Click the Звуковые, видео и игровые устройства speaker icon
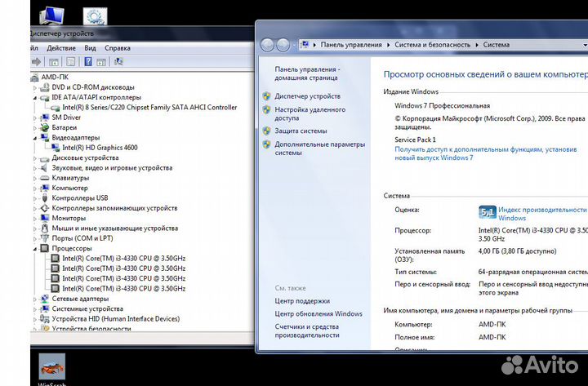Image resolution: width=588 pixels, height=386 pixels. (45, 168)
